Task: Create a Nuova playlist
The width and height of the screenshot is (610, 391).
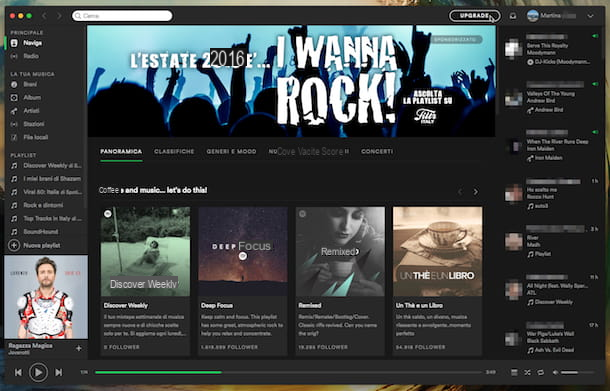Action: (x=41, y=245)
